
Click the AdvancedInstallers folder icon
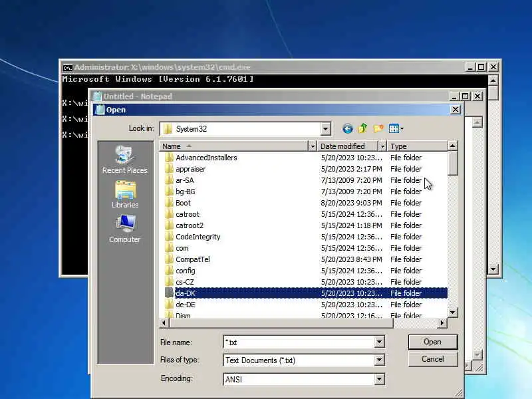169,158
